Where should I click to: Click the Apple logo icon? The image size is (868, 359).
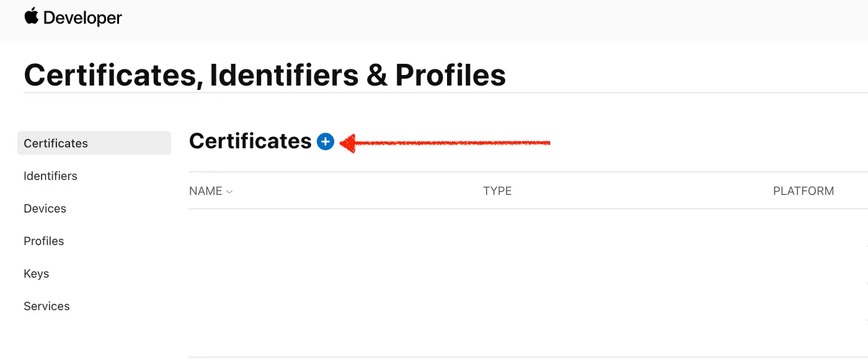coord(31,17)
